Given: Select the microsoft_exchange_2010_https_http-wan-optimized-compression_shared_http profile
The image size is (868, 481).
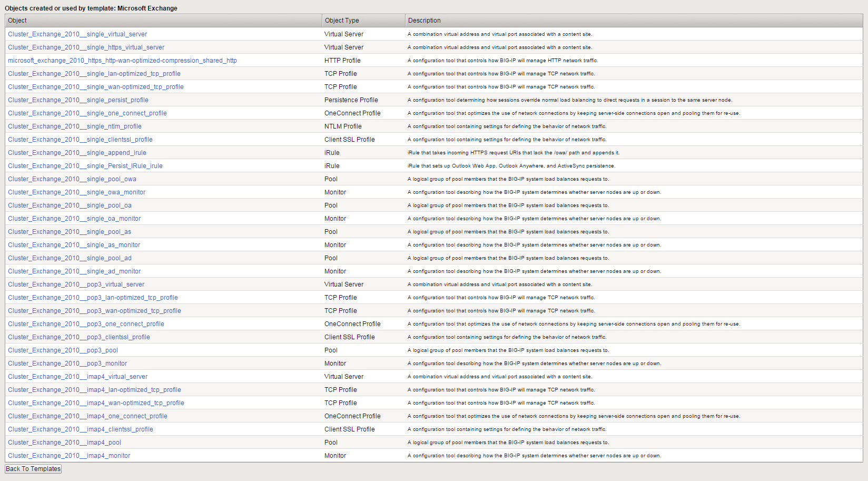Looking at the screenshot, I should (x=122, y=60).
